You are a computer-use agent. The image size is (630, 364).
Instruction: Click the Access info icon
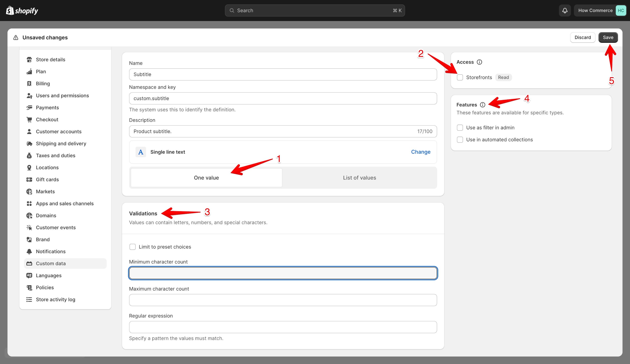point(479,62)
